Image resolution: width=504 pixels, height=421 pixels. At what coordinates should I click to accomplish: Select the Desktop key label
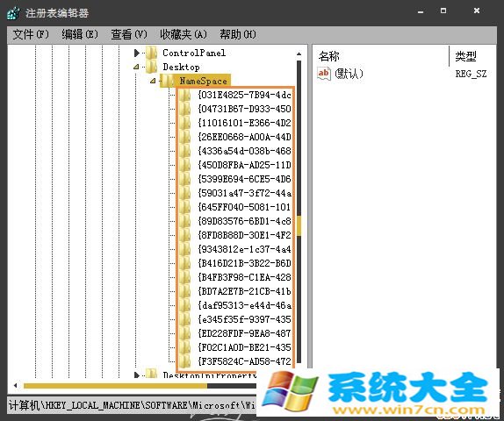click(x=181, y=67)
